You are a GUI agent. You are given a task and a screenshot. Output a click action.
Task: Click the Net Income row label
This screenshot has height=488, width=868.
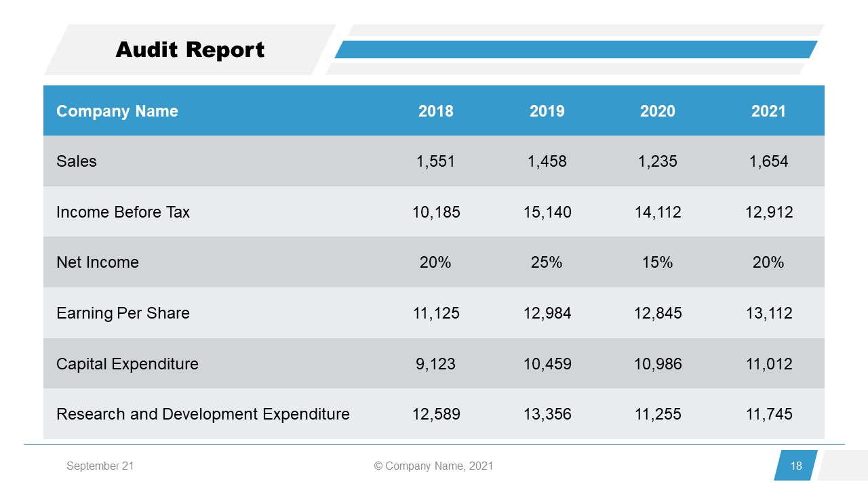[x=98, y=262]
